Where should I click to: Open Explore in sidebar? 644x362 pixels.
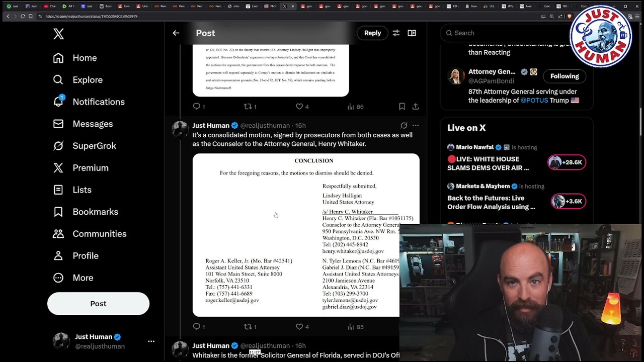point(77,80)
